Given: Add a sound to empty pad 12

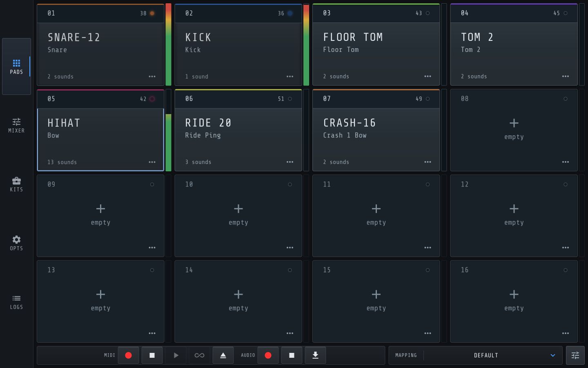Looking at the screenshot, I should tap(514, 209).
